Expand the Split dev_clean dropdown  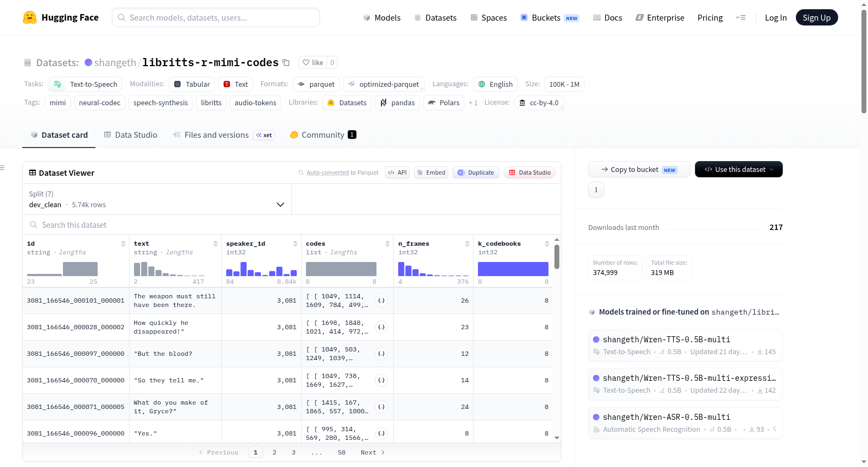(x=157, y=199)
